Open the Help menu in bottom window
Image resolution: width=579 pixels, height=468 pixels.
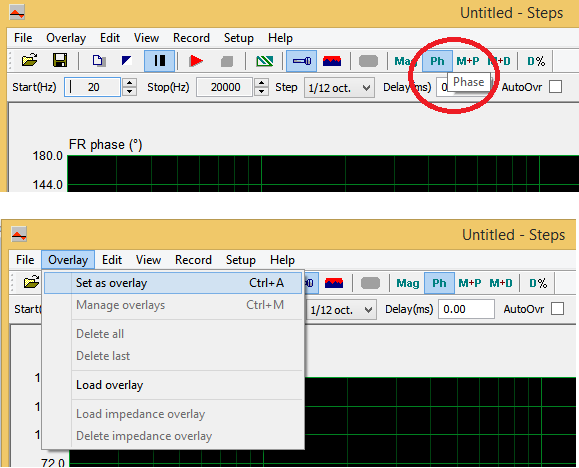click(x=282, y=260)
